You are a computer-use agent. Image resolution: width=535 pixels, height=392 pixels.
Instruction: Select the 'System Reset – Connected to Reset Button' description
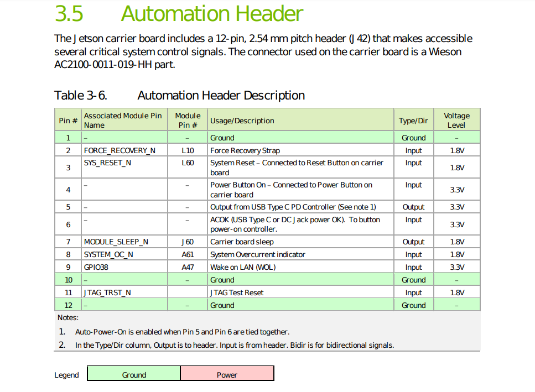(297, 168)
